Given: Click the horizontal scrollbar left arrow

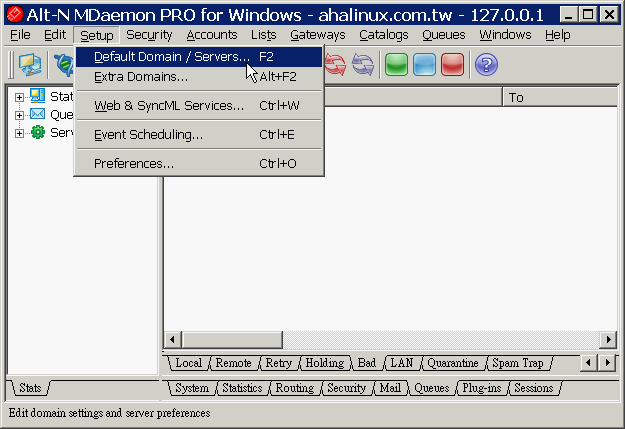Looking at the screenshot, I should (x=172, y=340).
